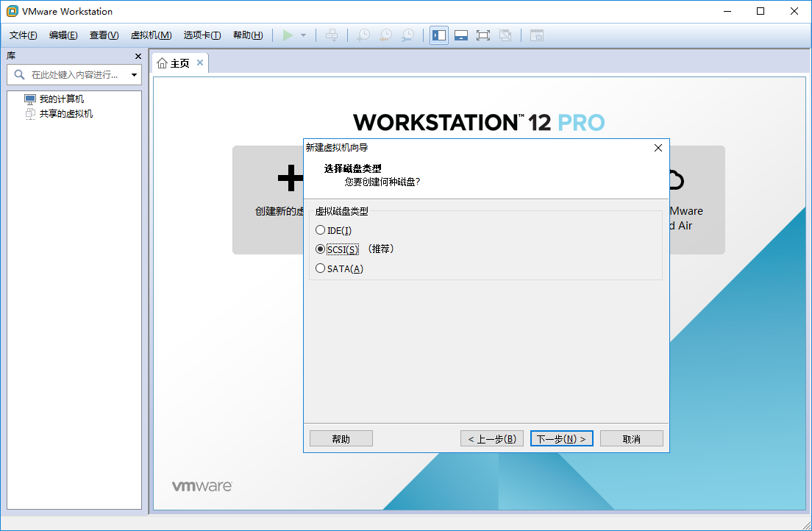Click the VMware Workstation title bar logo
Screen dimensions: 812x531
click(12, 11)
